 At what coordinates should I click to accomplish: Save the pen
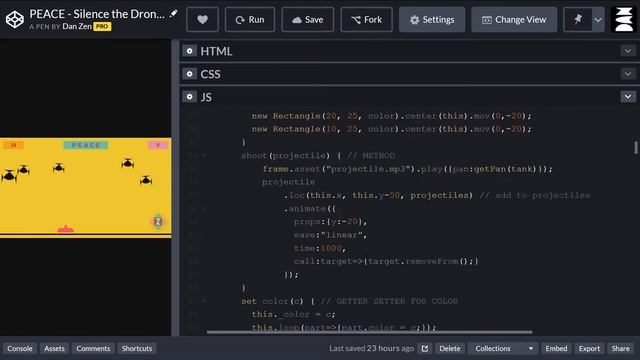308,20
